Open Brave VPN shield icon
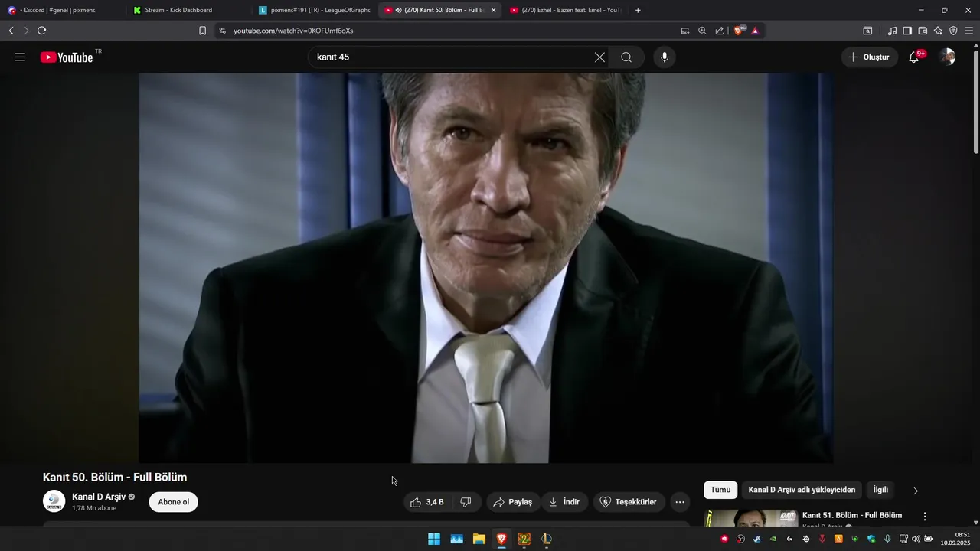980x551 pixels. coord(953,31)
